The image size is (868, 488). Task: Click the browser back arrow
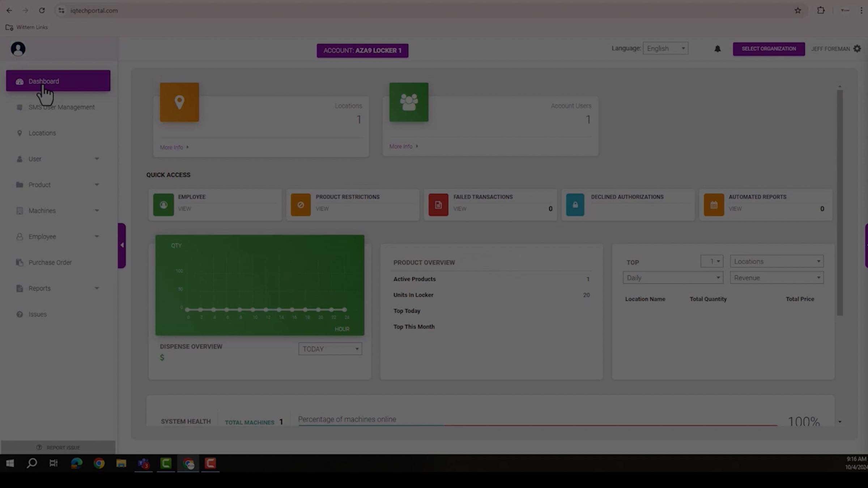9,10
